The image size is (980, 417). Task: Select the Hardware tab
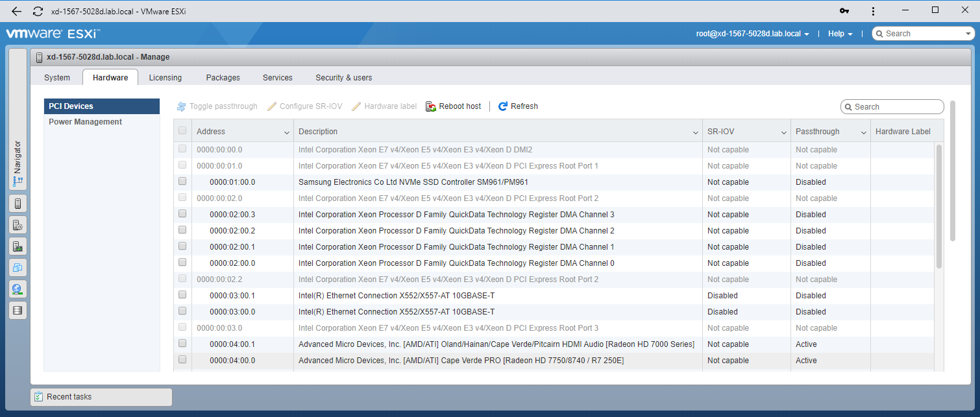110,78
